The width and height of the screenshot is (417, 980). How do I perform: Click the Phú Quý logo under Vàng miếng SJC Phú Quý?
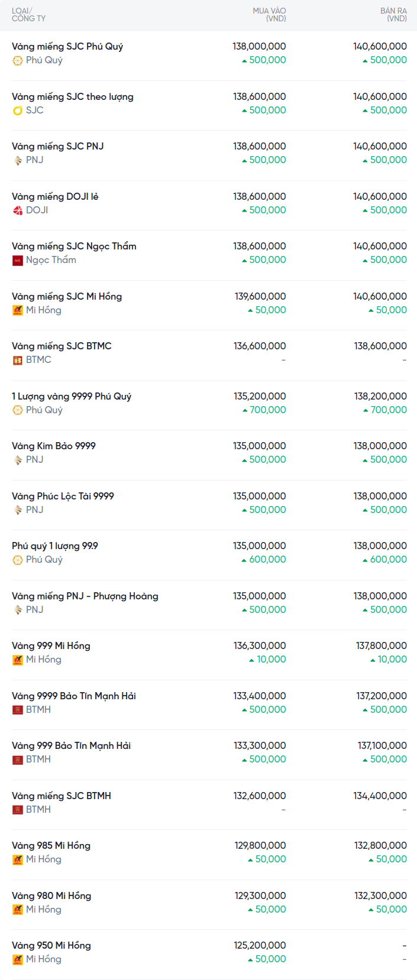coord(18,60)
